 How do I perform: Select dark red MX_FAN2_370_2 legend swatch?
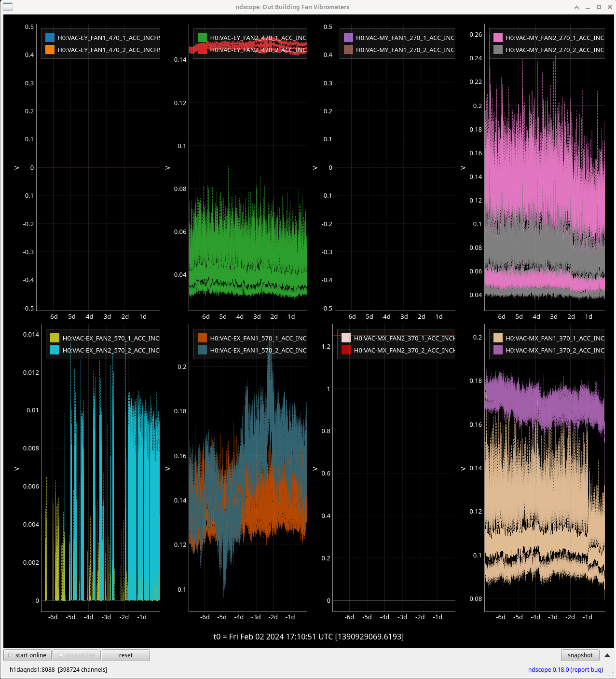346,350
